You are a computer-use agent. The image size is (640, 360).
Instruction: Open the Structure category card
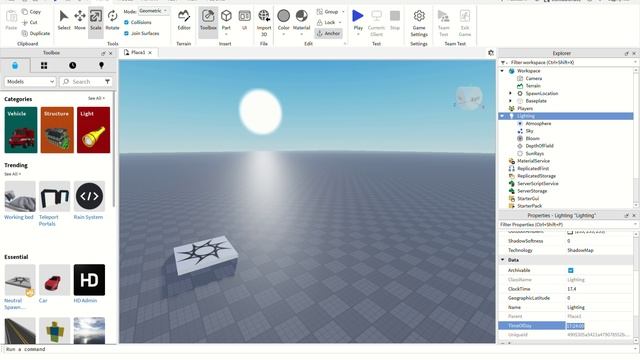(57, 130)
